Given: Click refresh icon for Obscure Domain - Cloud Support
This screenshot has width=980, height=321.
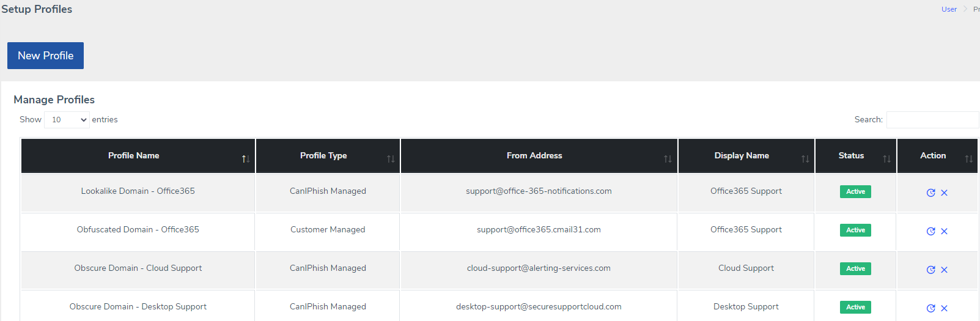Looking at the screenshot, I should tap(930, 270).
